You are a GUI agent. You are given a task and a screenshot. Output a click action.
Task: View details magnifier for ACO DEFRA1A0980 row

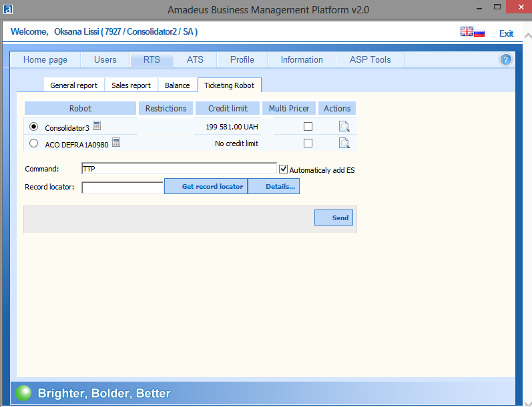344,143
